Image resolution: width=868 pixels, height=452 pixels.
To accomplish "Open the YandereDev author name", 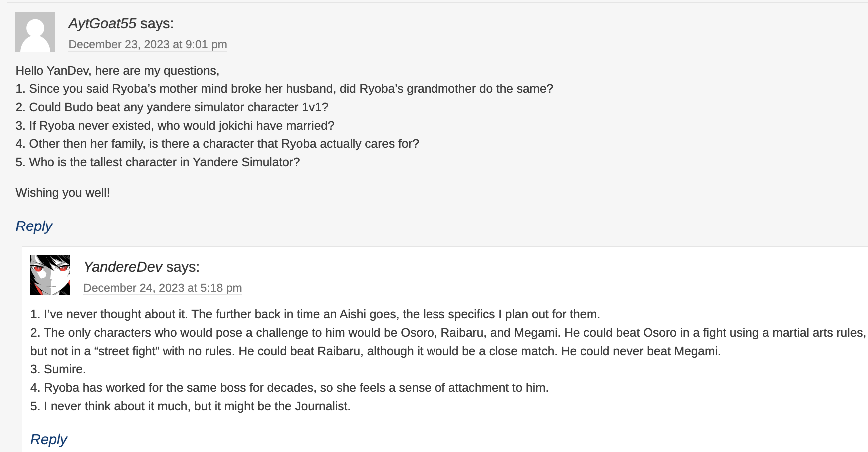I will coord(123,267).
